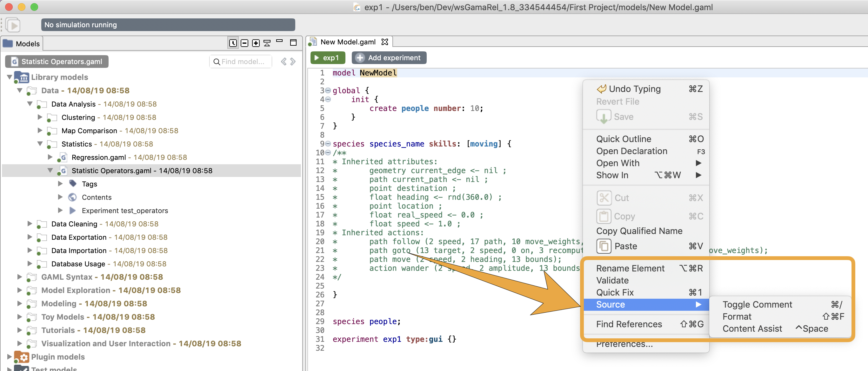This screenshot has height=371, width=868.
Task: Click the run simulation play icon
Action: (13, 25)
